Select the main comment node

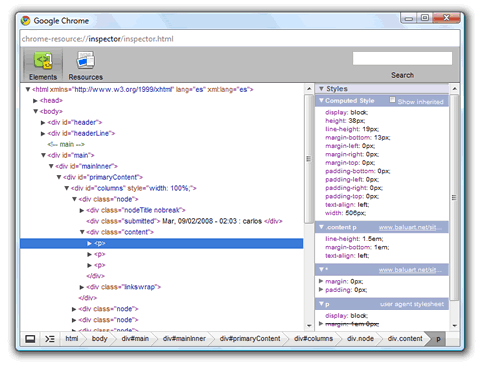coord(66,144)
